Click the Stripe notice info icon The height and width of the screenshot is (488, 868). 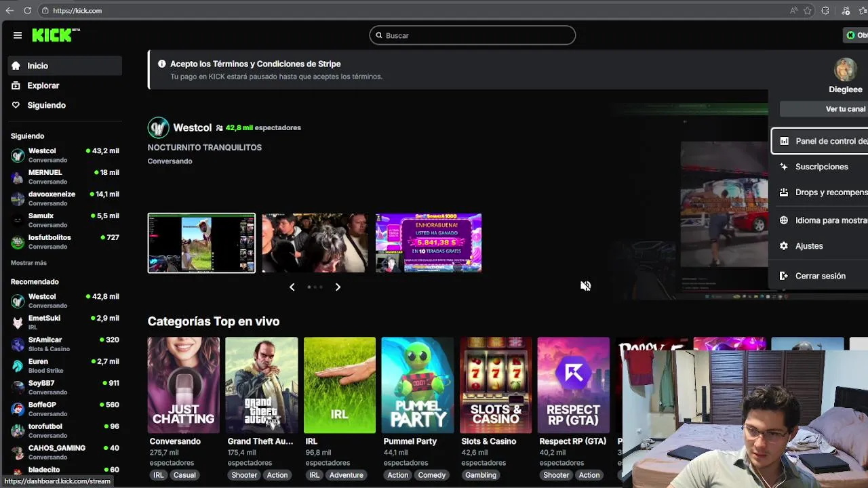pos(162,64)
